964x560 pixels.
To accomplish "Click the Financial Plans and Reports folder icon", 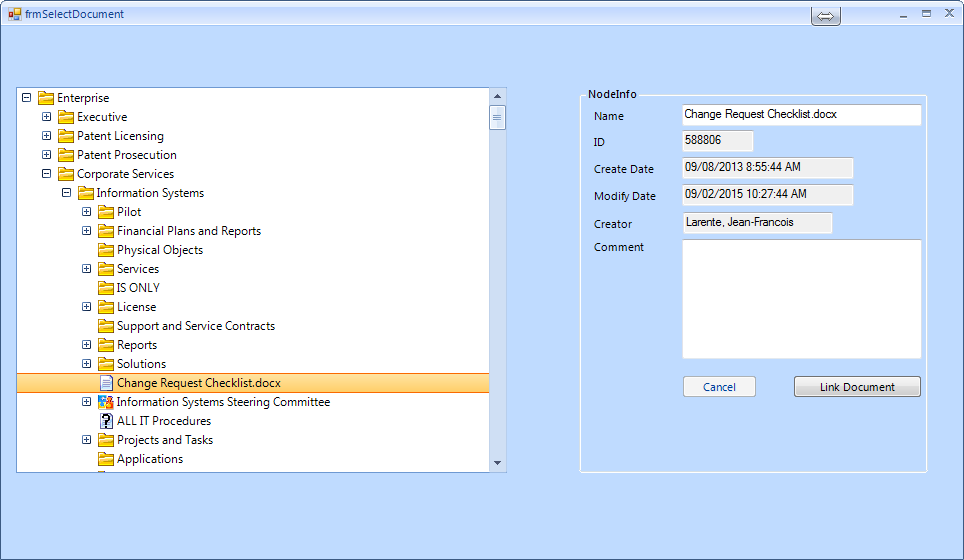I will tap(106, 231).
